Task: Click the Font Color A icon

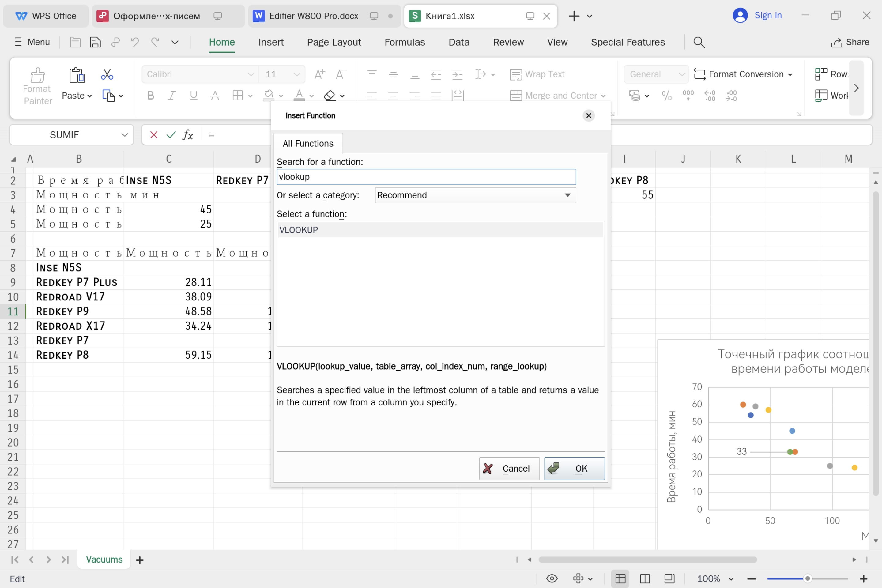Action: [x=299, y=95]
